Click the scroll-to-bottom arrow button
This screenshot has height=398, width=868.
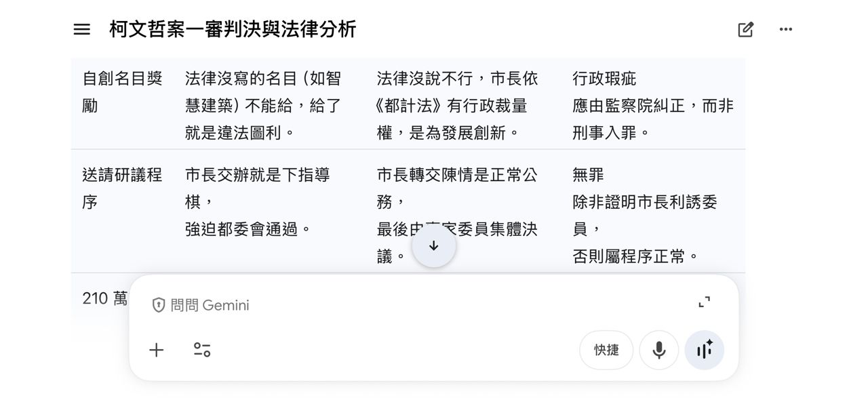434,245
